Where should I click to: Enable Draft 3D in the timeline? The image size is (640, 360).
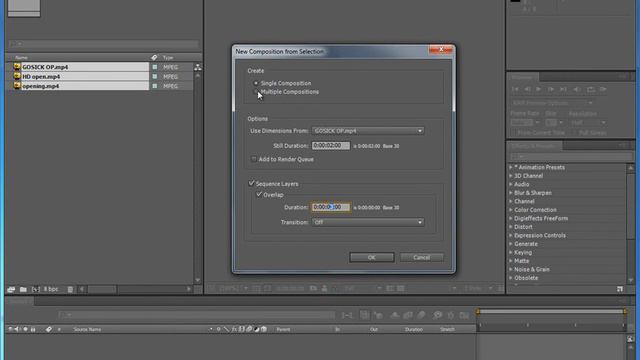pos(378,315)
